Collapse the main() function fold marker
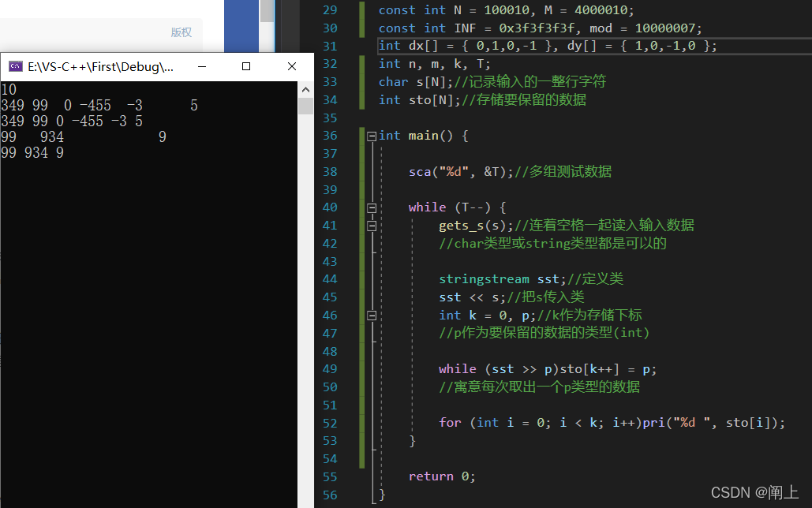 coord(372,136)
